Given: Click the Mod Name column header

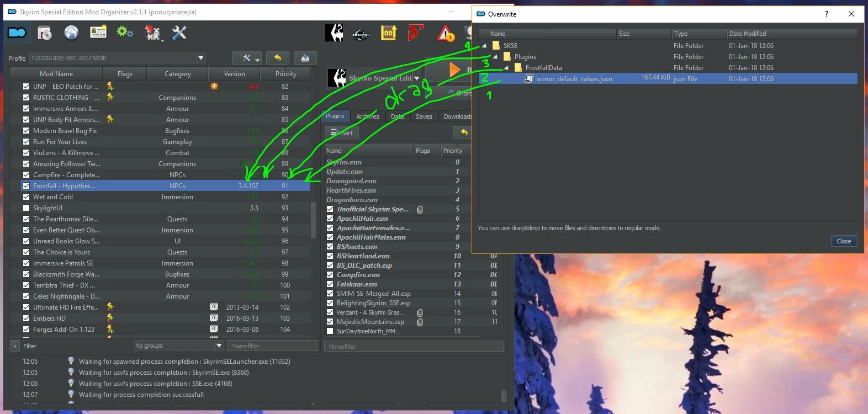Looking at the screenshot, I should 56,73.
